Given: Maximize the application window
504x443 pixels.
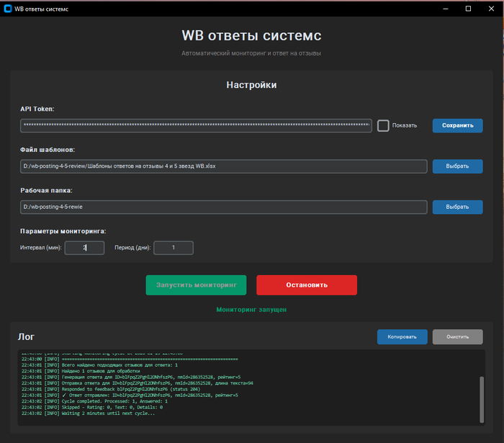Looking at the screenshot, I should (x=468, y=9).
